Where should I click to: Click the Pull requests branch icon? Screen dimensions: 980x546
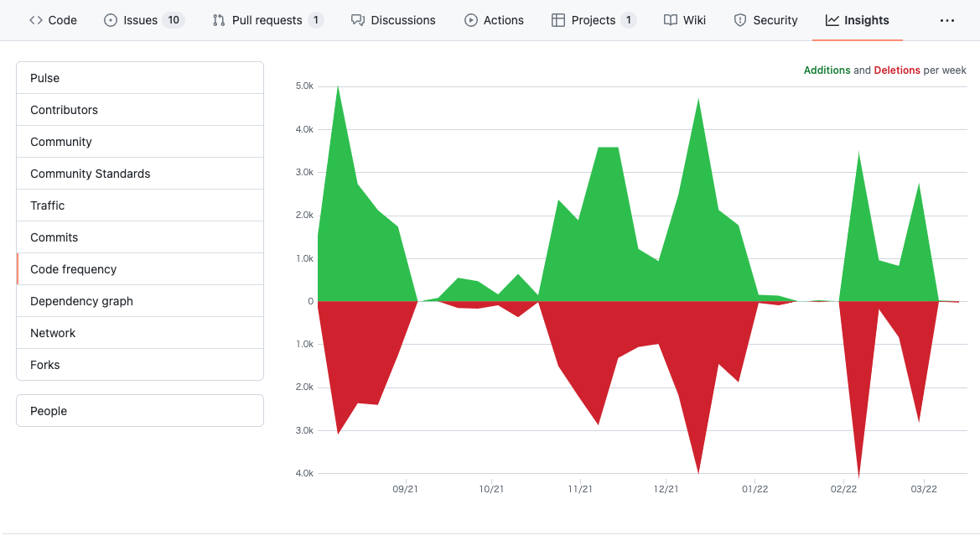(x=219, y=19)
